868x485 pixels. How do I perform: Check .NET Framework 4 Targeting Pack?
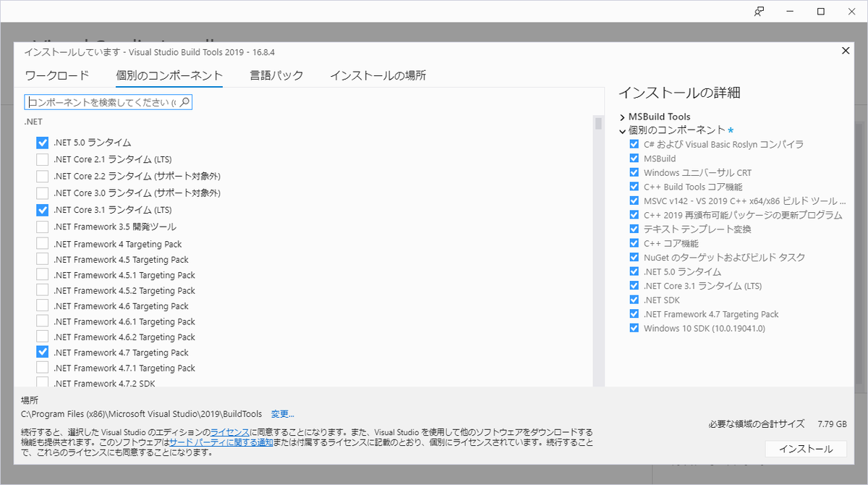[42, 244]
